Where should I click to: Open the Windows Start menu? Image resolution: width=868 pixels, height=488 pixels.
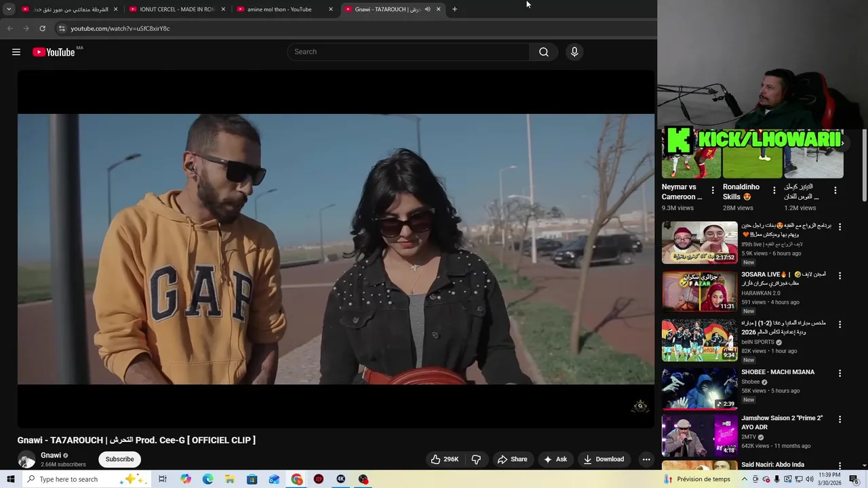coord(10,479)
